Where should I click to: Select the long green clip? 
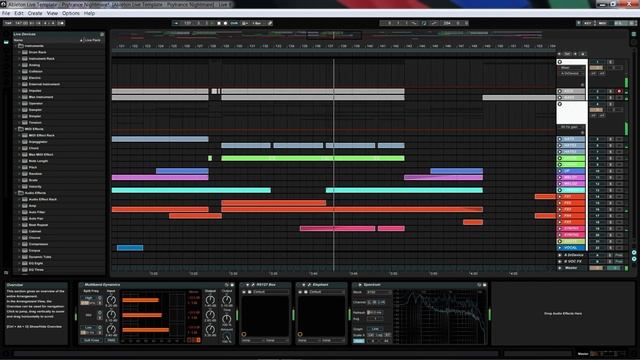[313, 158]
